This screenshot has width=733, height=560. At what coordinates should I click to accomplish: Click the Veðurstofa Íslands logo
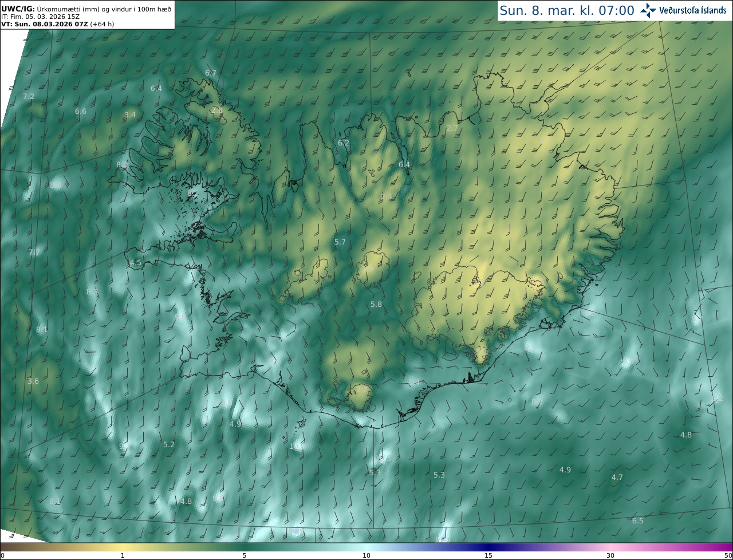(683, 10)
